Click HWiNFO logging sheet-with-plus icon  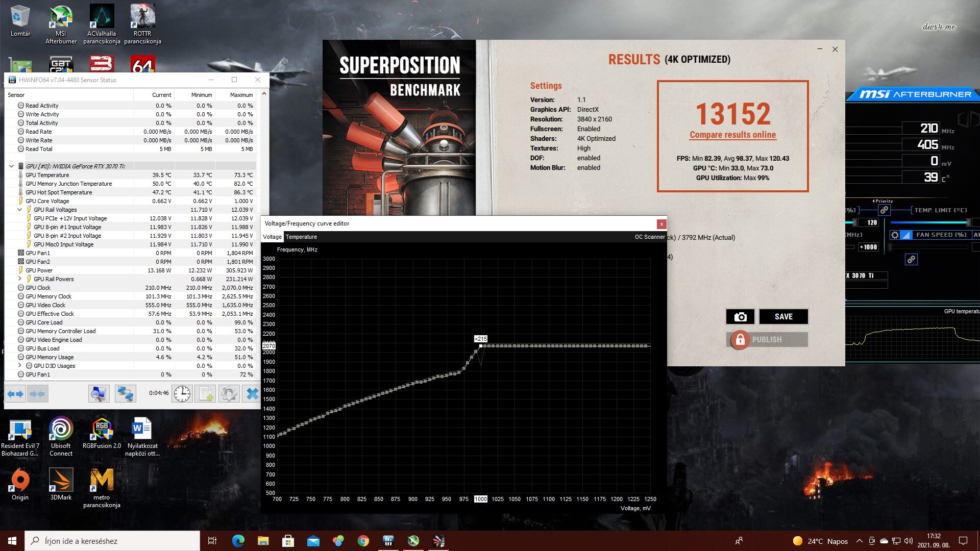206,394
